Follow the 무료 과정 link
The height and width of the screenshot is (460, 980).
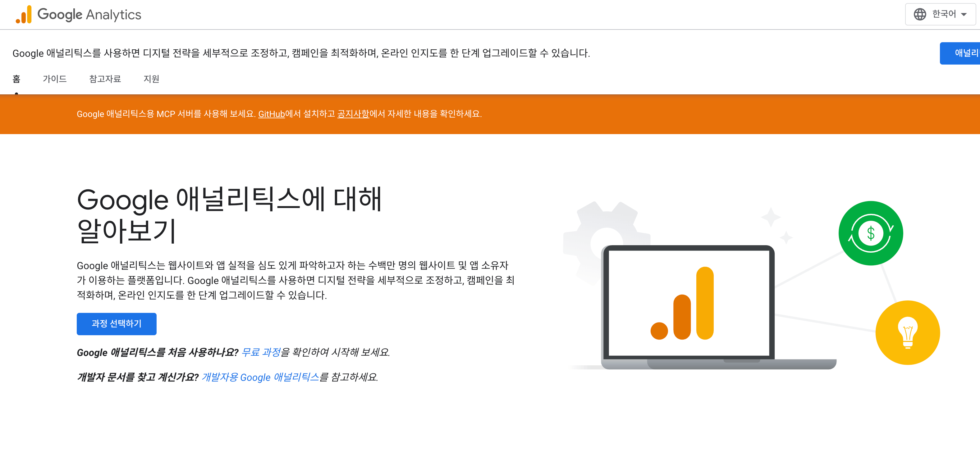261,352
